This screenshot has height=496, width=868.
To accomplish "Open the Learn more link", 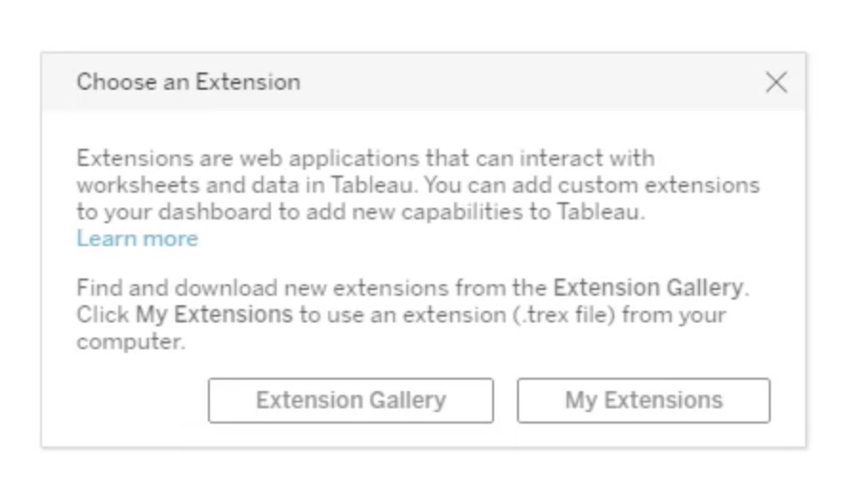I will [x=136, y=238].
